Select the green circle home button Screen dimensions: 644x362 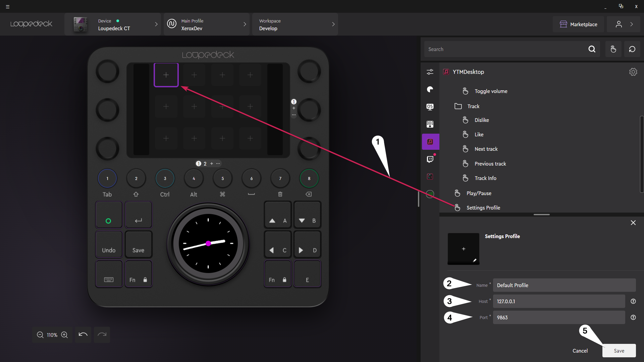coord(109,215)
